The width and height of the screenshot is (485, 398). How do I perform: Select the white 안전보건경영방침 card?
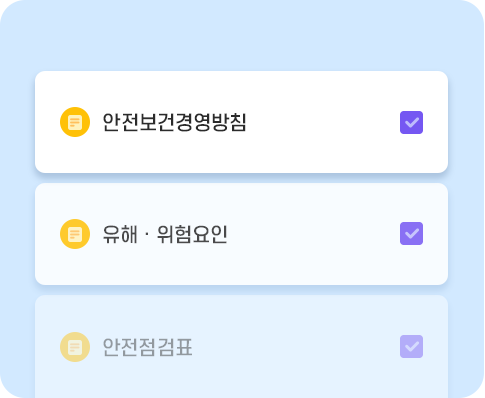tap(241, 122)
